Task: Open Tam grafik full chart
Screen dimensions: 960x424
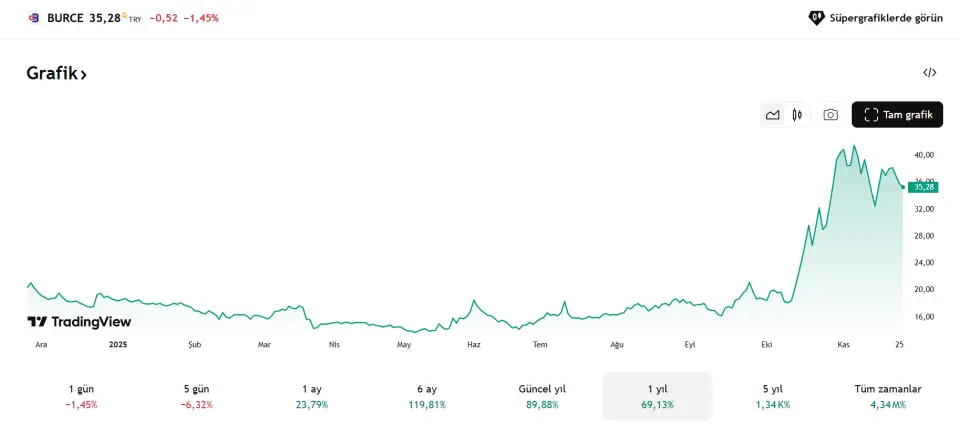Action: pyautogui.click(x=897, y=115)
